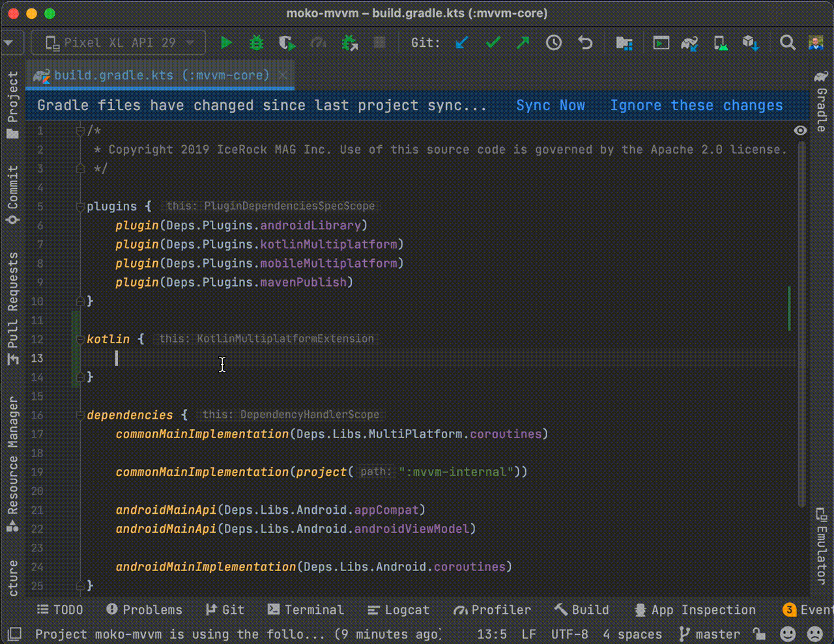834x644 pixels.
Task: Click the Git update project arrow
Action: click(462, 43)
